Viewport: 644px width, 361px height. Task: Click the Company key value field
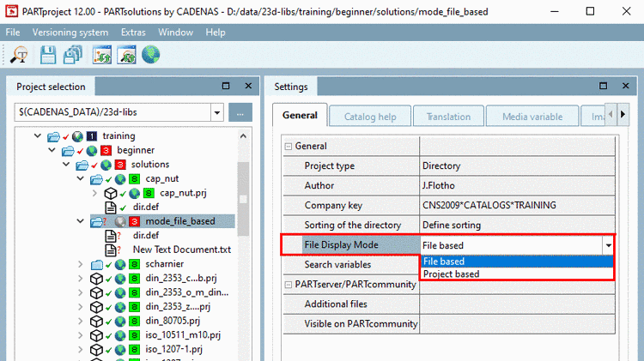[x=517, y=205]
